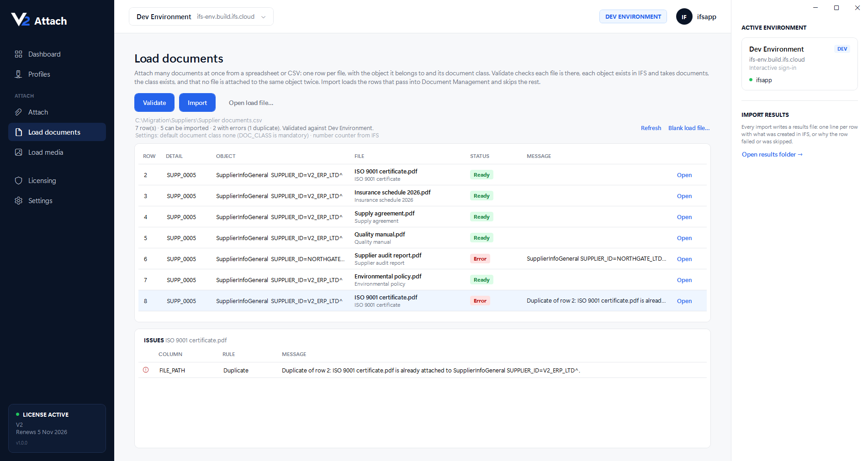Open the Dashboard menu item
This screenshot has width=868, height=461.
click(x=57, y=54)
